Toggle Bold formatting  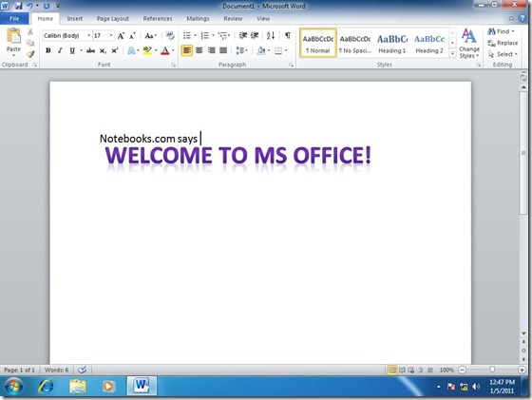coord(48,50)
